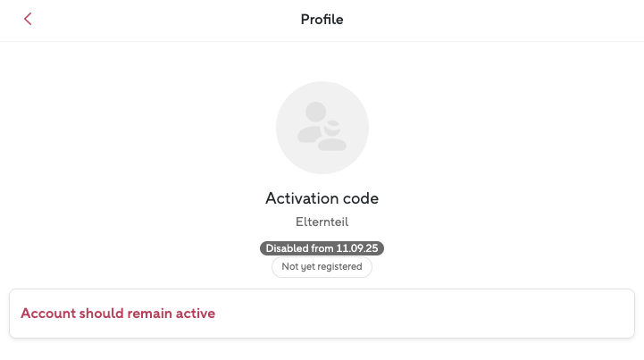Tap the Disabled from 11.09.25 badge
The image size is (644, 360).
[322, 248]
